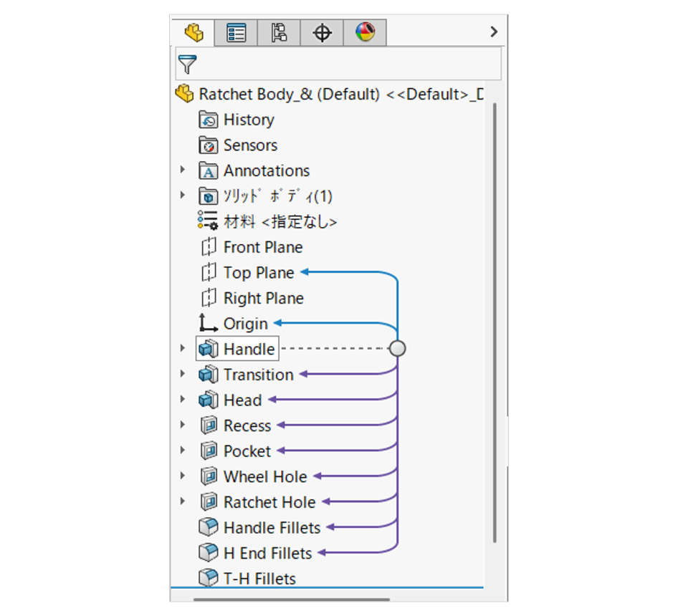Select the Front Plane item

point(262,247)
